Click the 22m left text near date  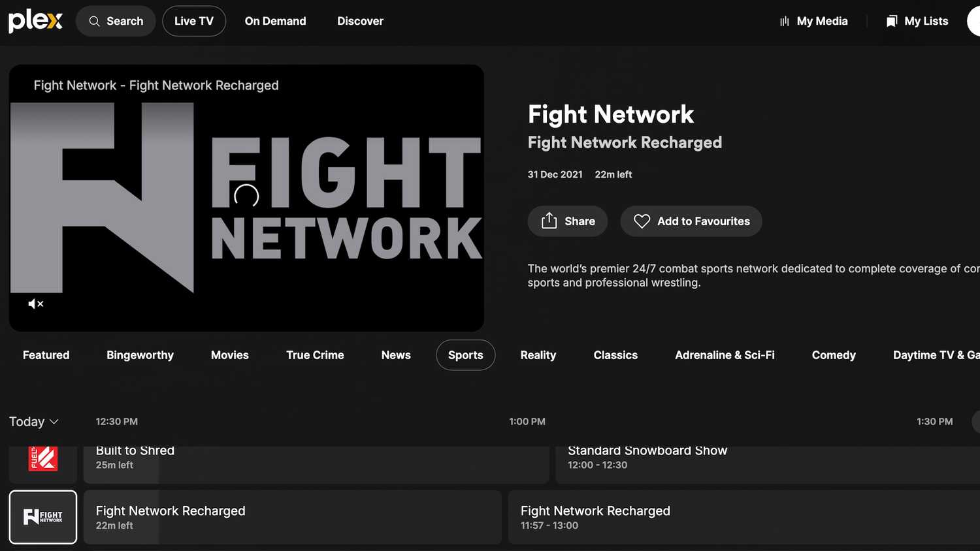[613, 174]
